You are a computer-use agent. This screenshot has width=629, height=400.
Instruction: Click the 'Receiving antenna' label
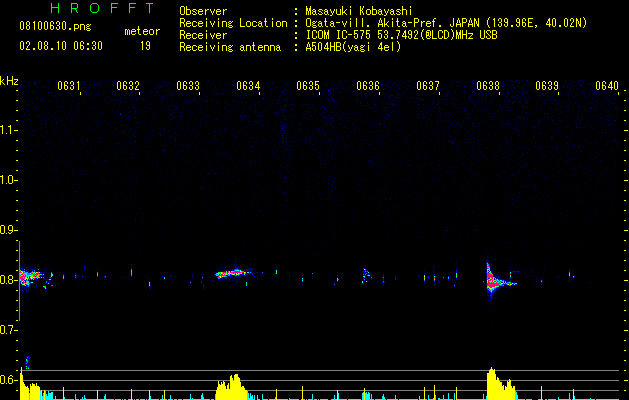point(230,47)
